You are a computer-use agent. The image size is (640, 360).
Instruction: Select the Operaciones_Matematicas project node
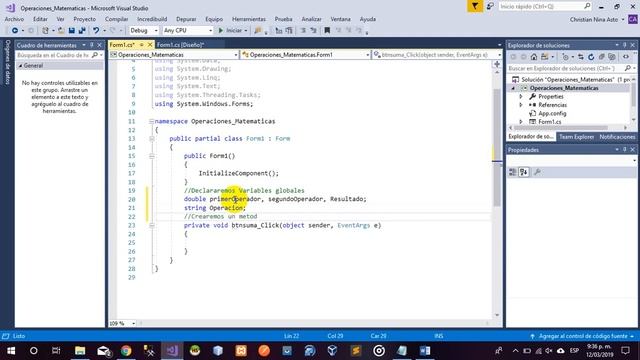coord(564,88)
